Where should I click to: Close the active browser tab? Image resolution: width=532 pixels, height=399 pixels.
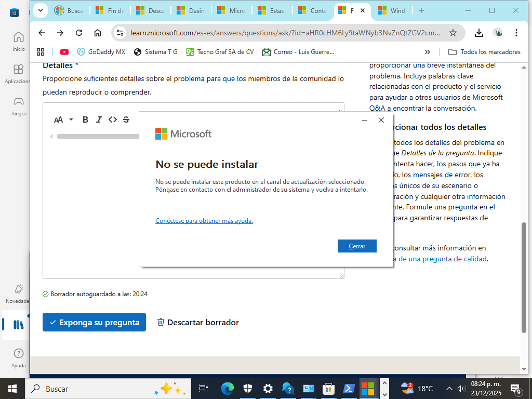point(362,10)
